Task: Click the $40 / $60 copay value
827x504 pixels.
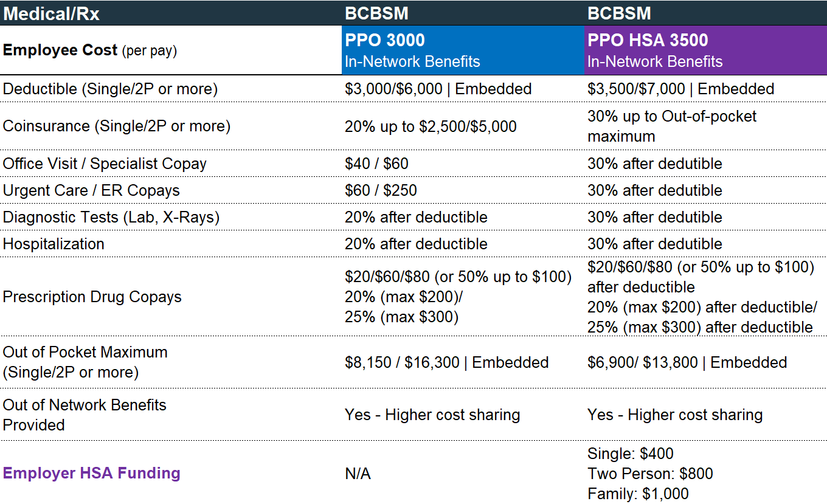Action: coord(376,164)
